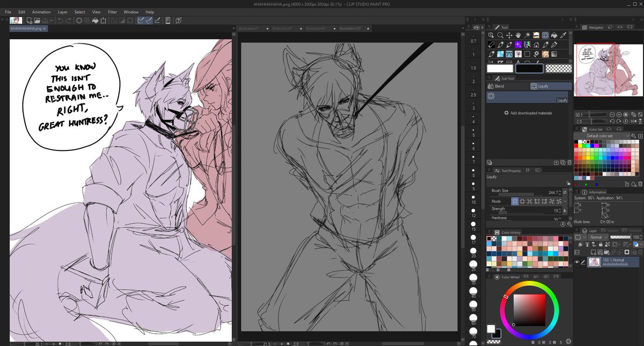Click Zoom in in Navigator
This screenshot has height=346, width=644.
(619, 114)
